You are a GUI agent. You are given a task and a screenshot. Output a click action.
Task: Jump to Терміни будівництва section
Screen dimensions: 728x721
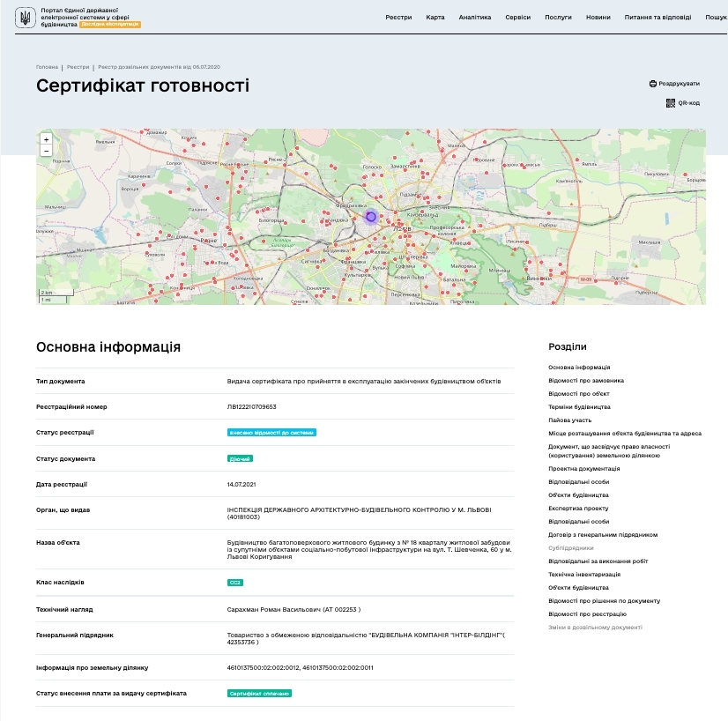click(x=579, y=406)
